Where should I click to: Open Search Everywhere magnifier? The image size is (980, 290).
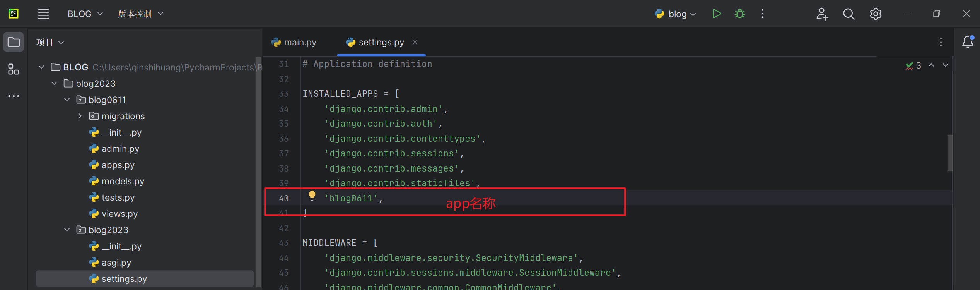[849, 14]
